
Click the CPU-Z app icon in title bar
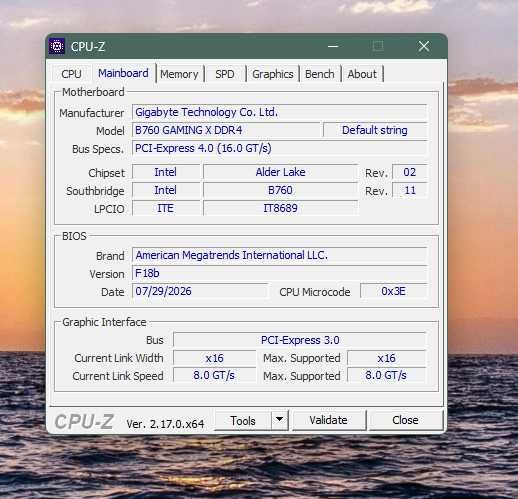click(x=57, y=46)
